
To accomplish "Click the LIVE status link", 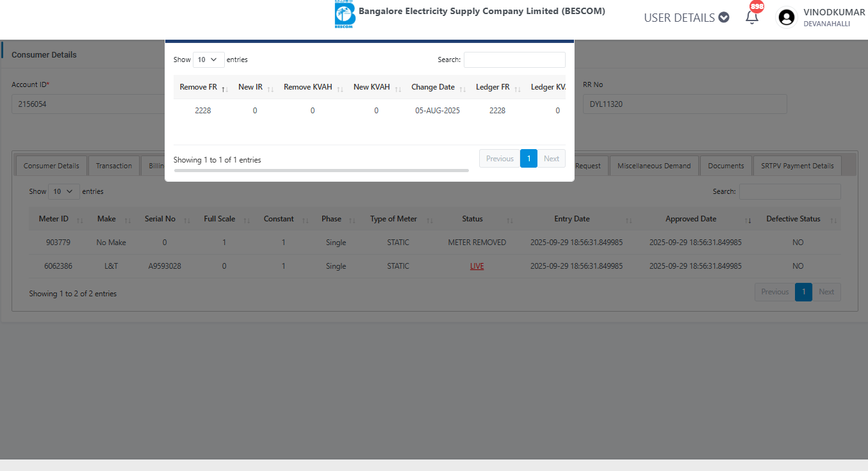I will tap(477, 266).
